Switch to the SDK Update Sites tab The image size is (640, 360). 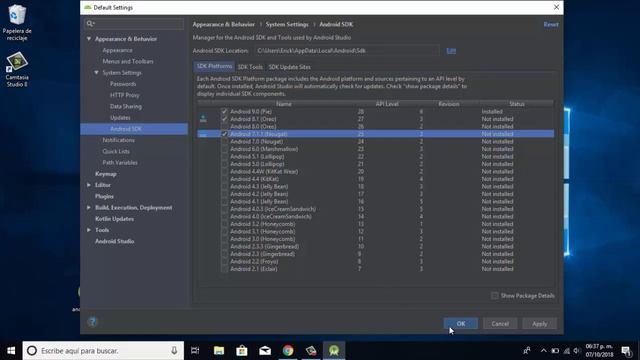pyautogui.click(x=289, y=67)
